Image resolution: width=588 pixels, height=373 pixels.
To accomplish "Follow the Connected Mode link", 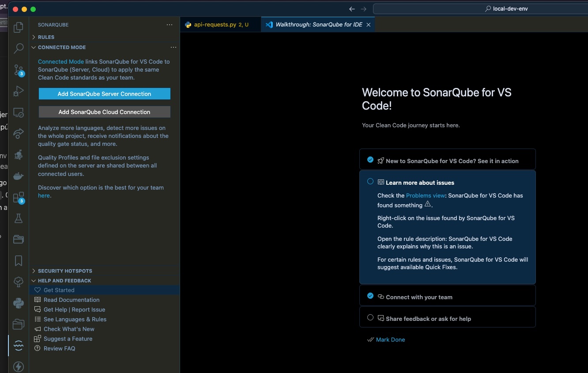I will pyautogui.click(x=61, y=62).
